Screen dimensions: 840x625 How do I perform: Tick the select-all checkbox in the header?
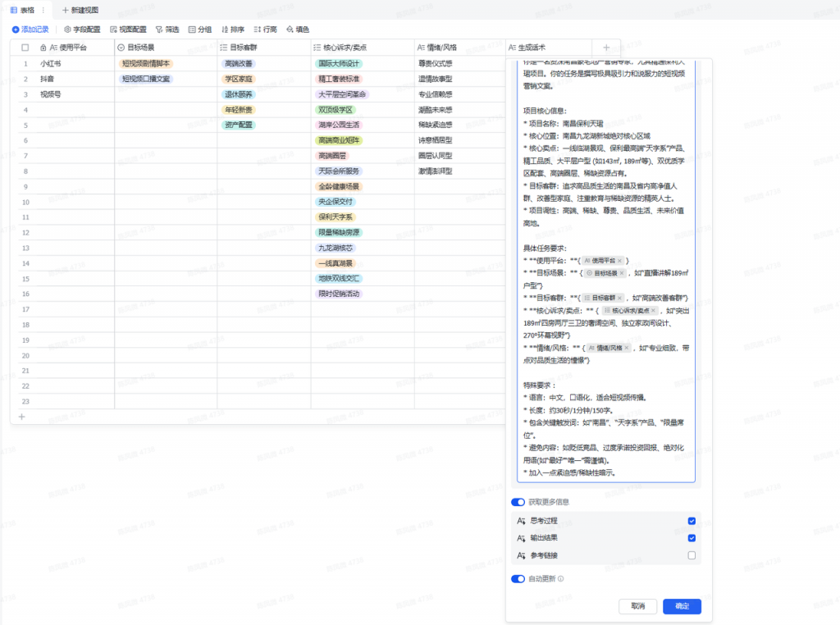click(x=25, y=48)
